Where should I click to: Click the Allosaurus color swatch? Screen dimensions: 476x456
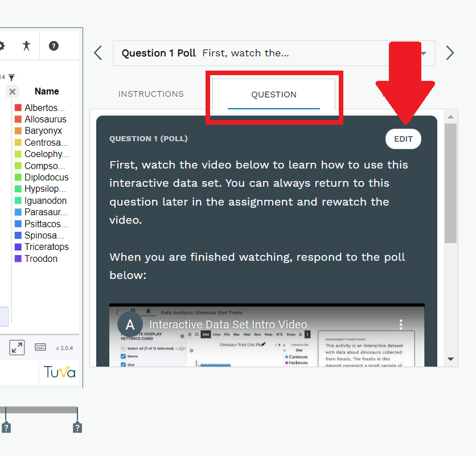[x=18, y=120]
